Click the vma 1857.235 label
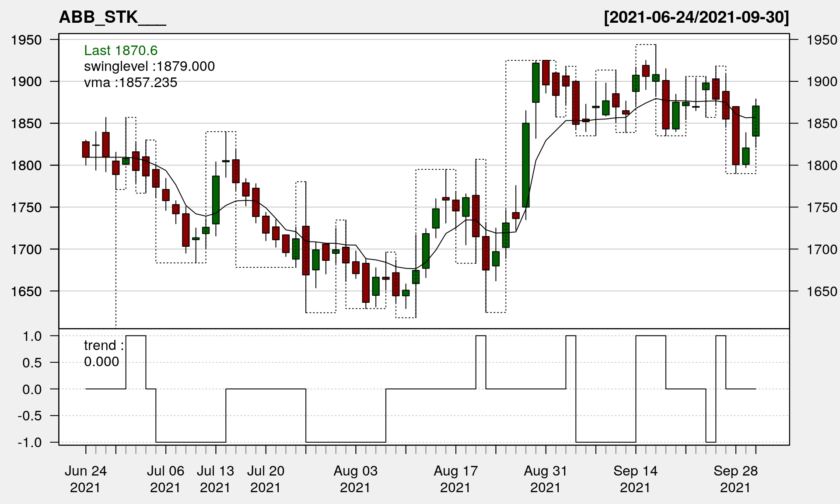This screenshot has height=504, width=840. pyautogui.click(x=130, y=83)
